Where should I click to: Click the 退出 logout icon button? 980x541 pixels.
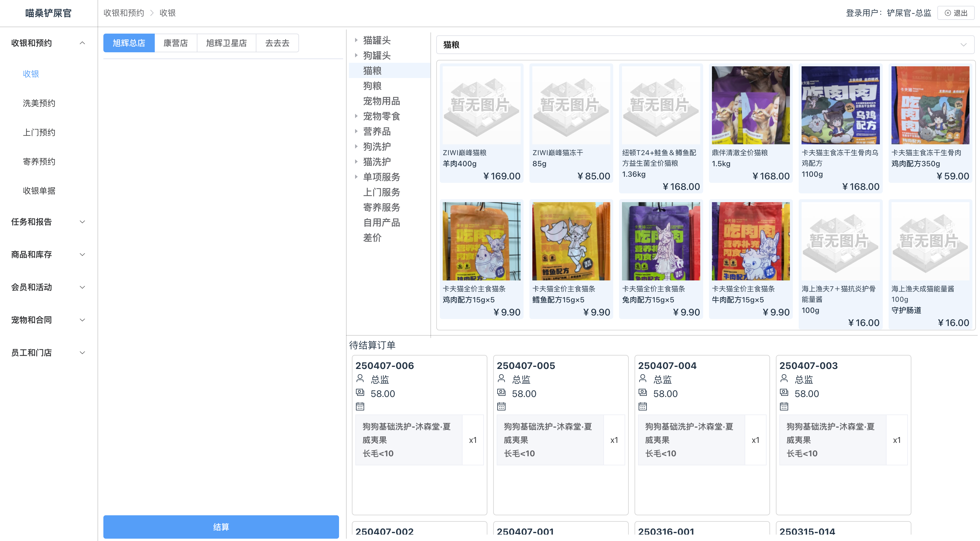coord(955,13)
